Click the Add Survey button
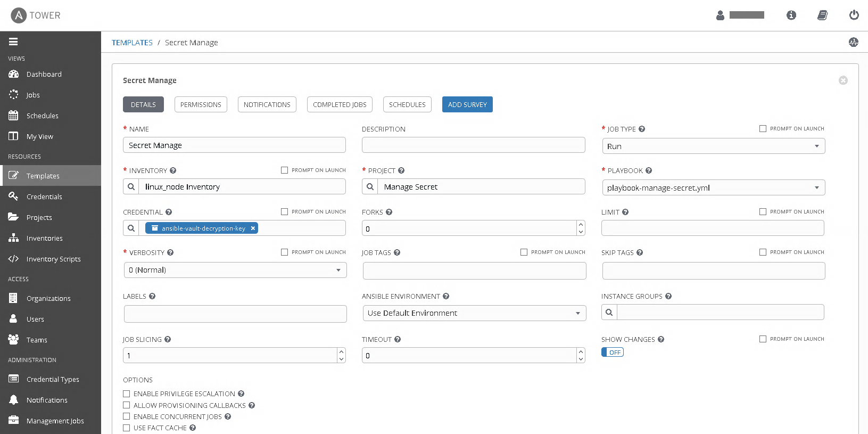The image size is (868, 434). tap(467, 105)
